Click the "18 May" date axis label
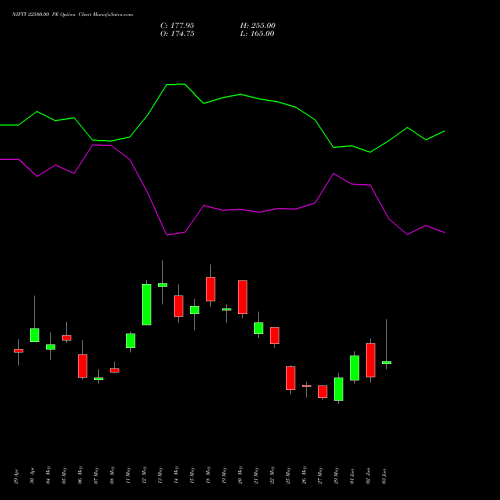Viewport: 500px width, 500px height. pos(208,475)
